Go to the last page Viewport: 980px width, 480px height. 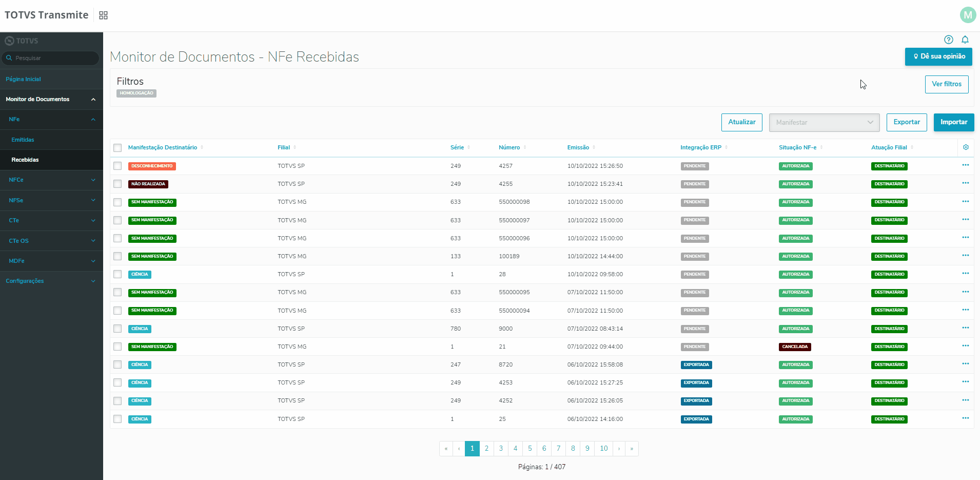coord(632,448)
